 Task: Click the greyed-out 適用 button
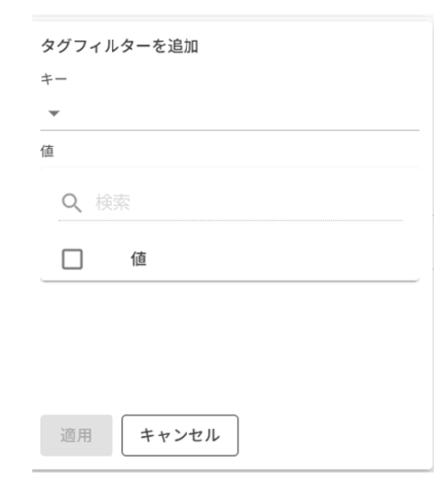click(77, 435)
